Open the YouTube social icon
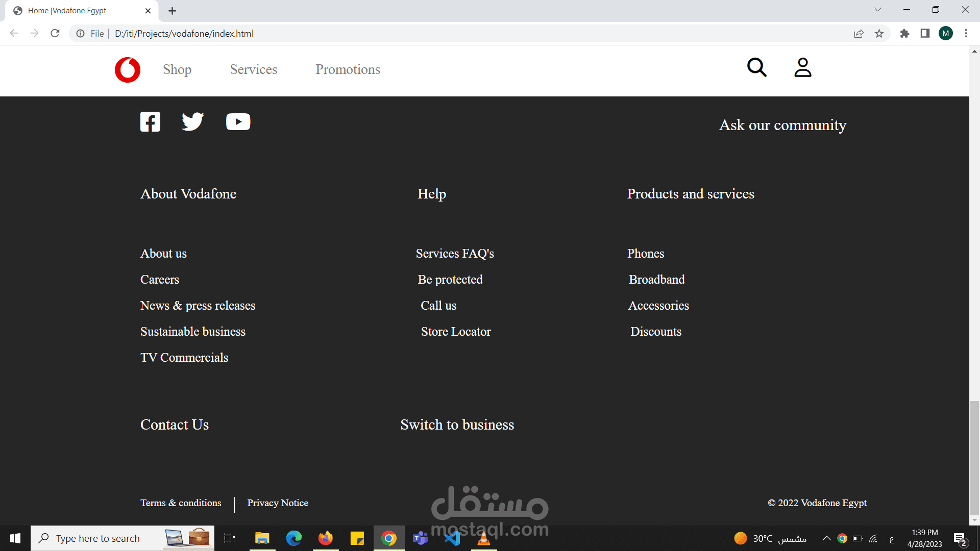The width and height of the screenshot is (980, 551). click(238, 122)
